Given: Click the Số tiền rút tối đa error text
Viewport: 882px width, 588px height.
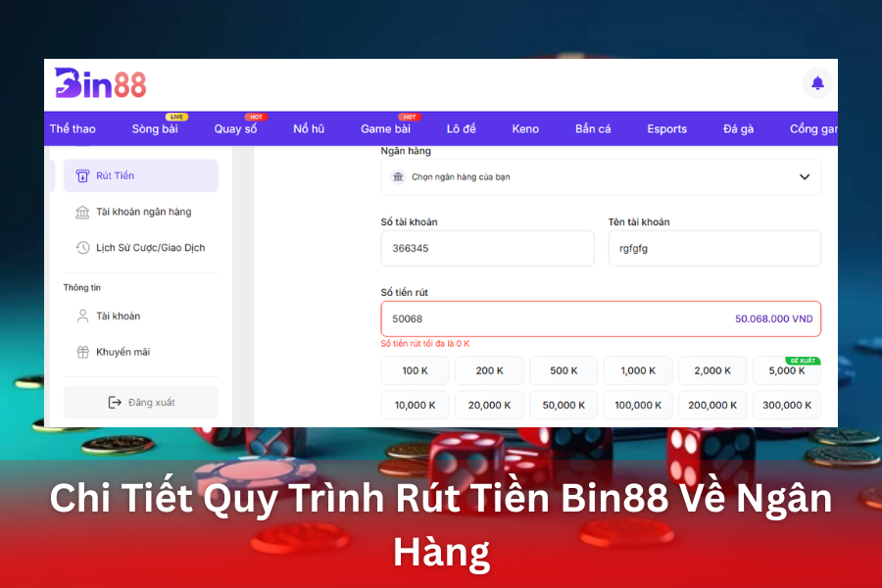Looking at the screenshot, I should [x=425, y=344].
